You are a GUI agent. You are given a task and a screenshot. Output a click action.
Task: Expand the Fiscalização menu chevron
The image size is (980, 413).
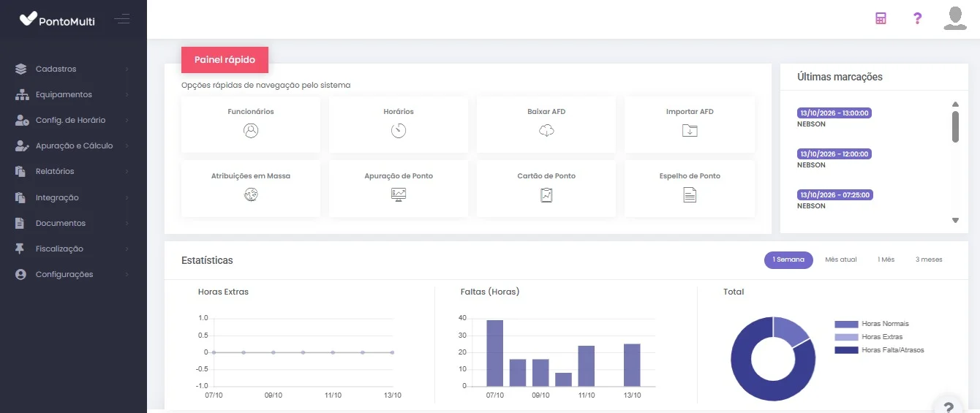pos(127,249)
